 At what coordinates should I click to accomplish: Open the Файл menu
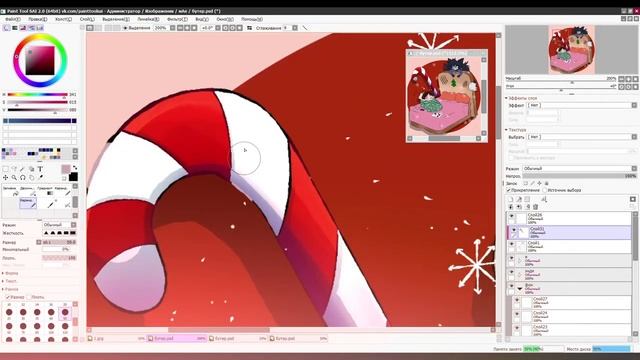point(12,19)
